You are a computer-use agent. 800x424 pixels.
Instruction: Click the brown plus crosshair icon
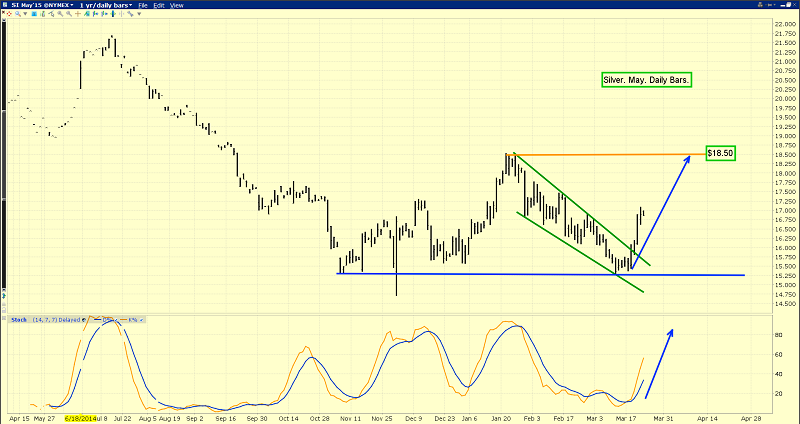[78, 14]
